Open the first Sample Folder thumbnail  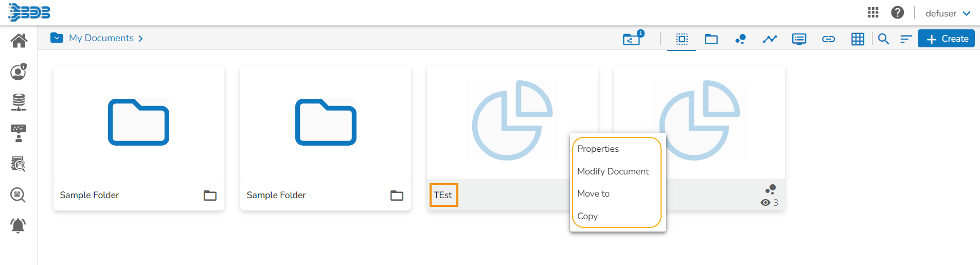138,122
